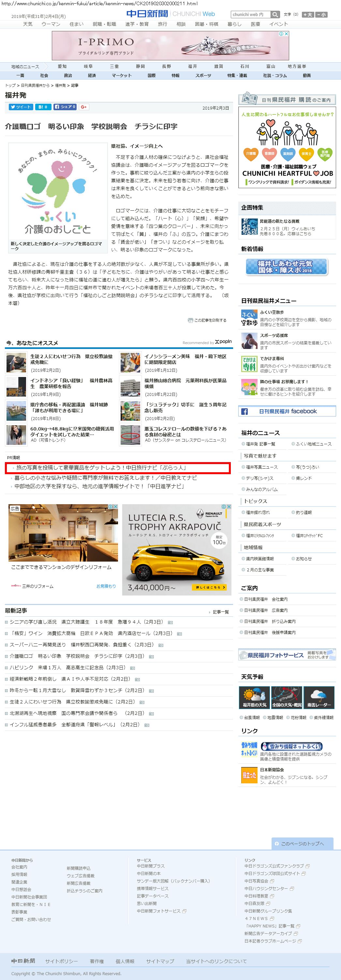Image resolution: width=341 pixels, height=980 pixels.
Task: Print this article via printer icon link
Action: pyautogui.click(x=207, y=320)
